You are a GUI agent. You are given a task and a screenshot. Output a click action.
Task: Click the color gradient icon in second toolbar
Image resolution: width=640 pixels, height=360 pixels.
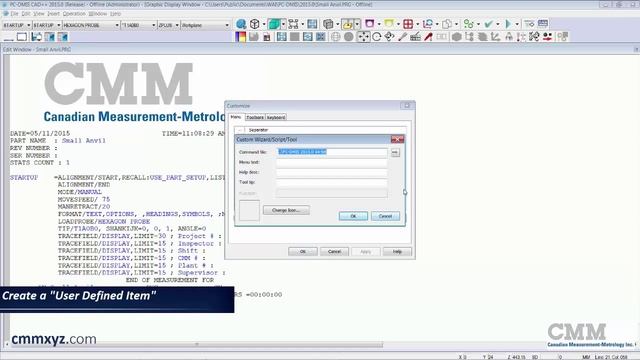[240, 37]
